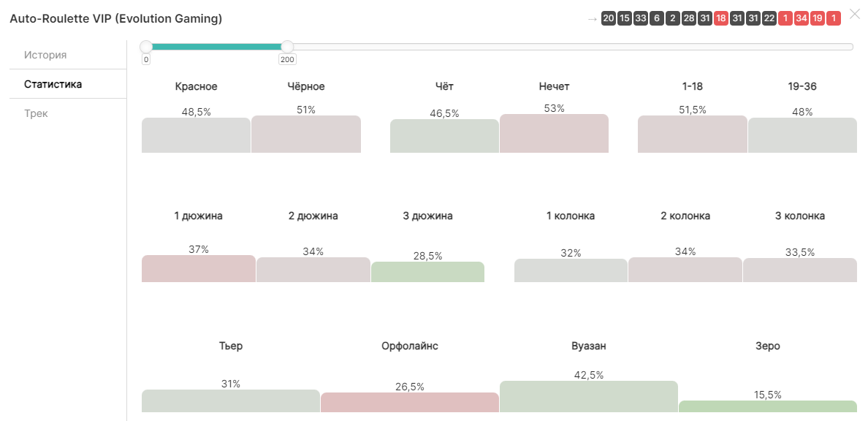Open the История tab
This screenshot has height=421, width=868.
[45, 55]
